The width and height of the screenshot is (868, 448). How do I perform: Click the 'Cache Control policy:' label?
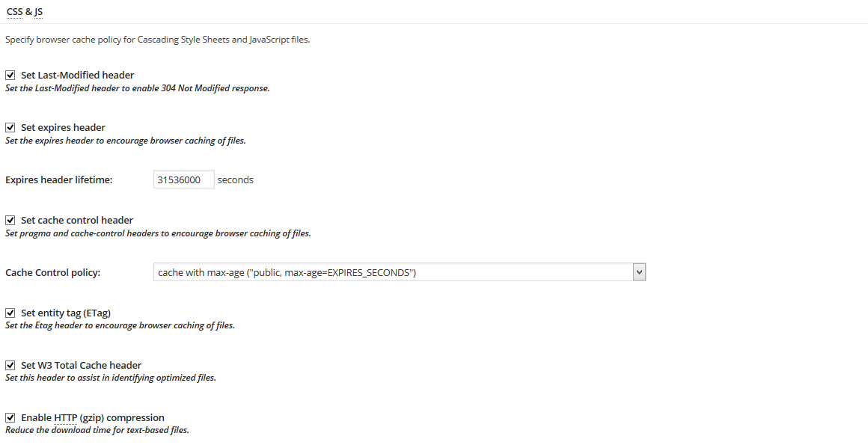(x=52, y=273)
